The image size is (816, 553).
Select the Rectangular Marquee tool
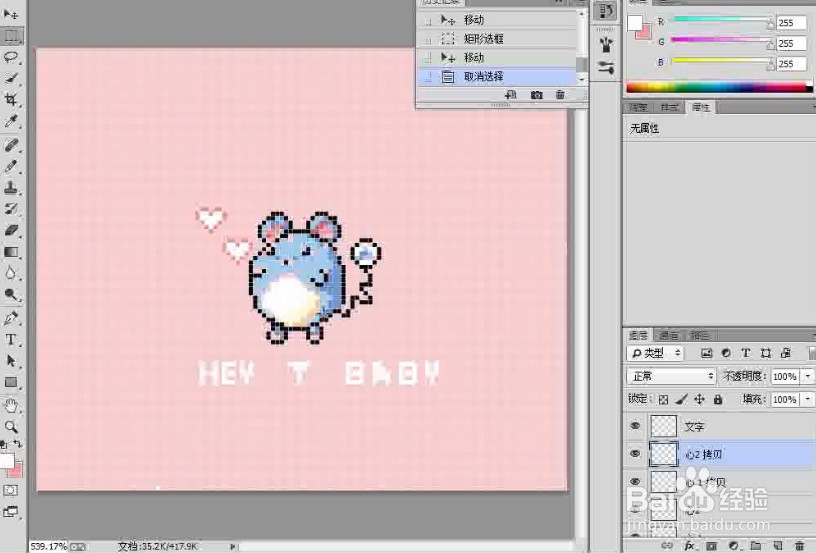(11, 36)
